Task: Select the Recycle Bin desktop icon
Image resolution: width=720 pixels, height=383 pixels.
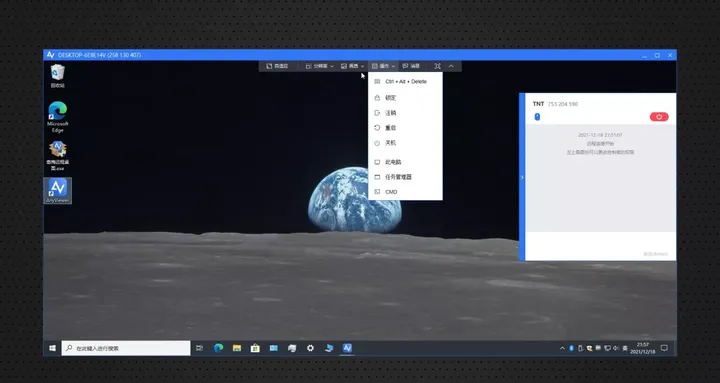Action: [57, 76]
